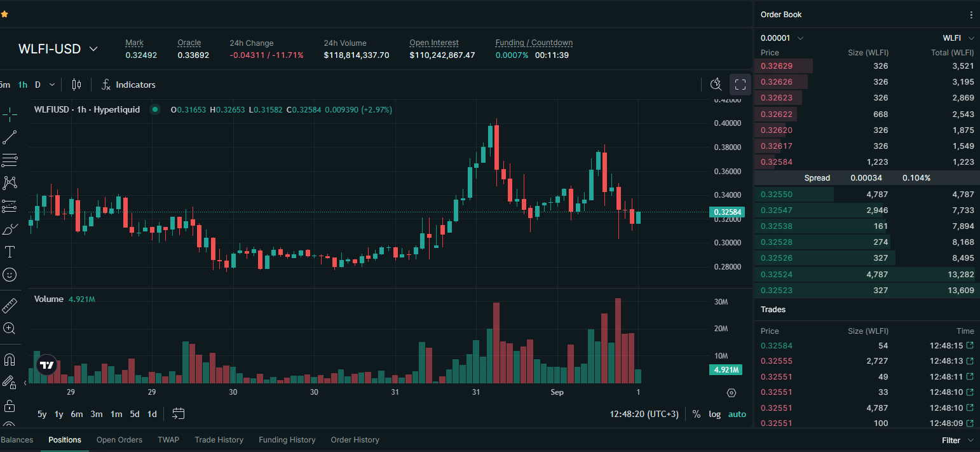Open the Funding History tab
Image resolution: width=980 pixels, height=452 pixels.
pyautogui.click(x=287, y=440)
